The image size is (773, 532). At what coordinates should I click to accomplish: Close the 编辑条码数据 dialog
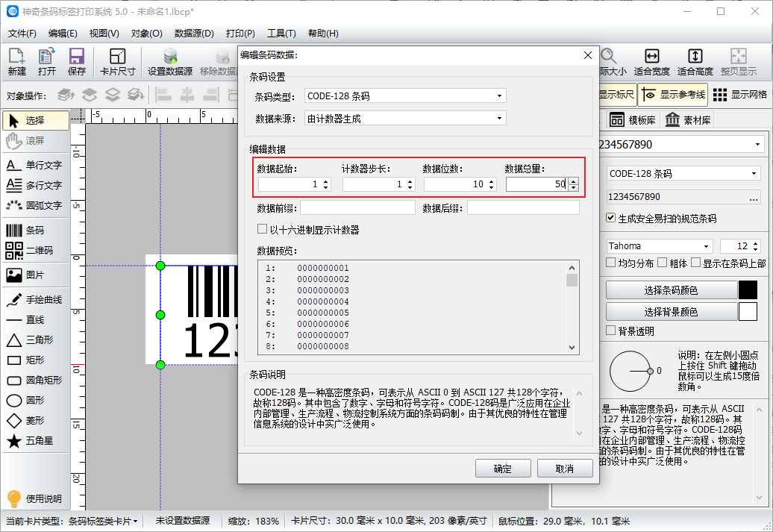[x=588, y=55]
